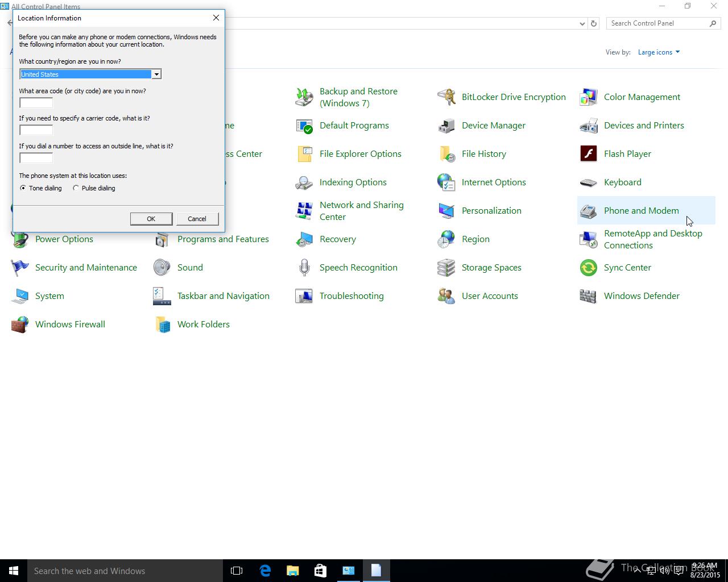Open the country/region combo box
728x582 pixels.
pyautogui.click(x=90, y=74)
